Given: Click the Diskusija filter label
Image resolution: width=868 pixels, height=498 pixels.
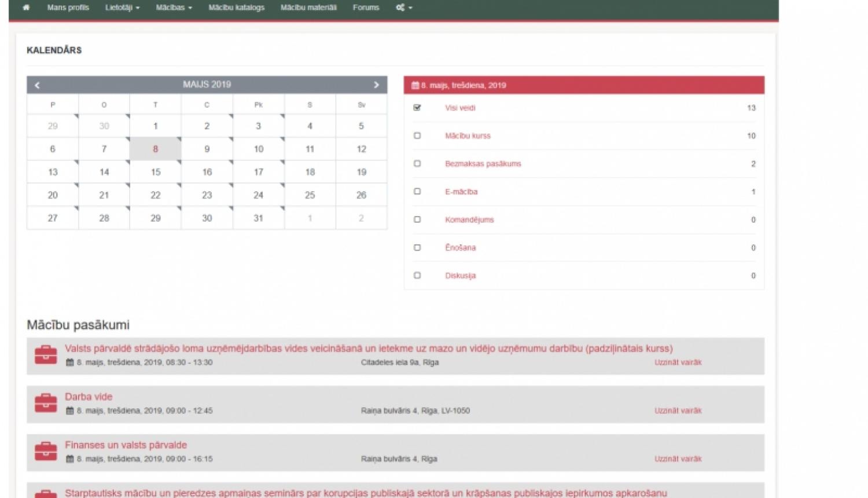Looking at the screenshot, I should tap(460, 276).
